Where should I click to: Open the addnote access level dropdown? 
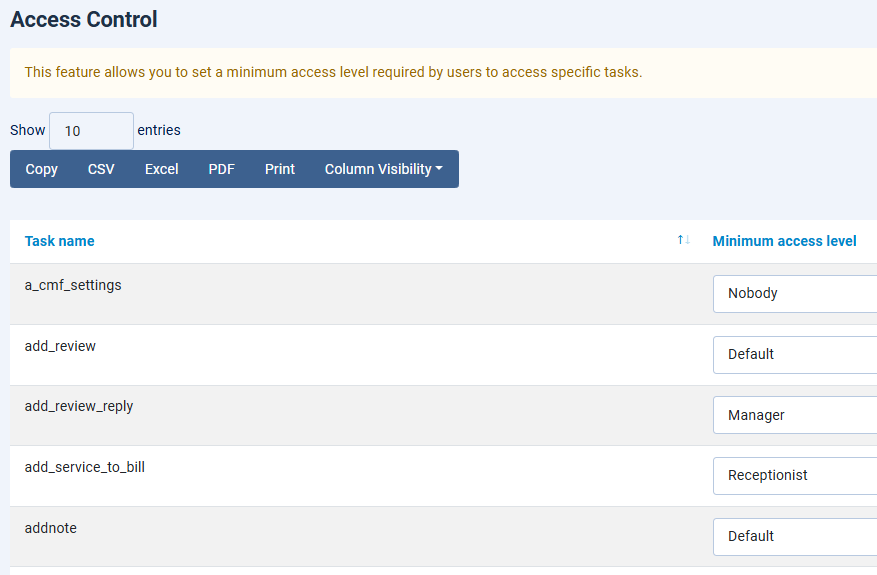click(794, 536)
